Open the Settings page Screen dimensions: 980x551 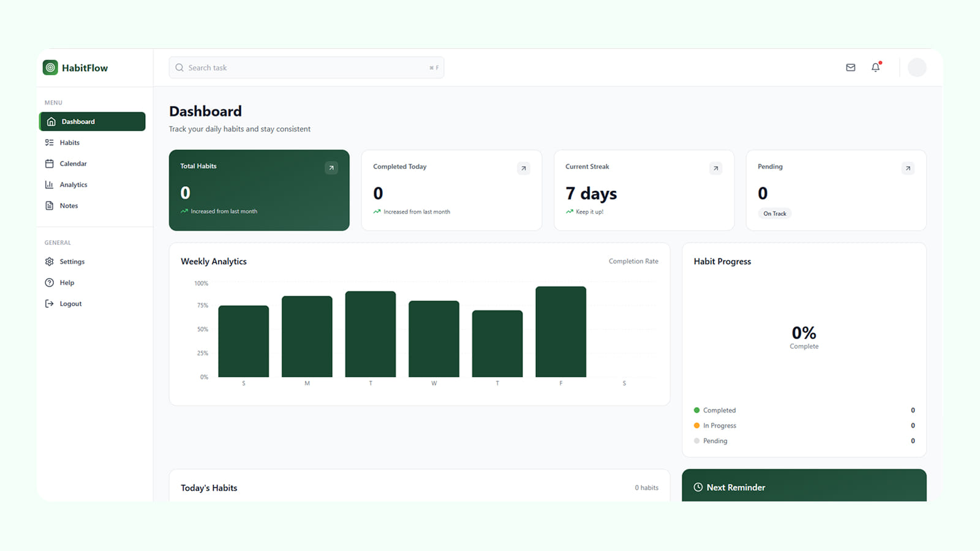click(x=72, y=261)
